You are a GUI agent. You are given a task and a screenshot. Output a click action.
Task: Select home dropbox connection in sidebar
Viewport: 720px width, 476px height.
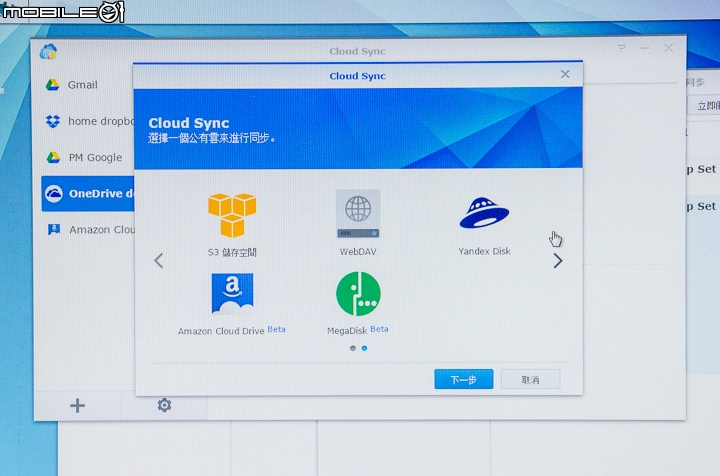tap(87, 121)
